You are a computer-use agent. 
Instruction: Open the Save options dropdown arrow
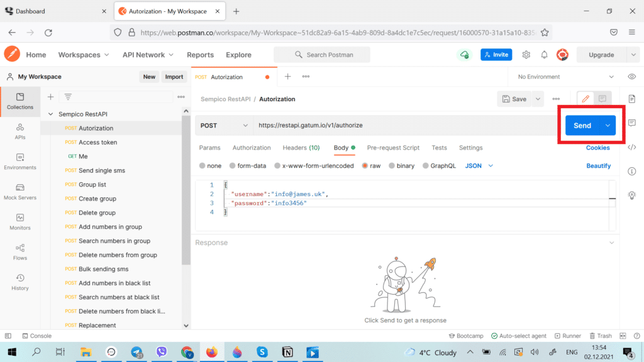[538, 99]
